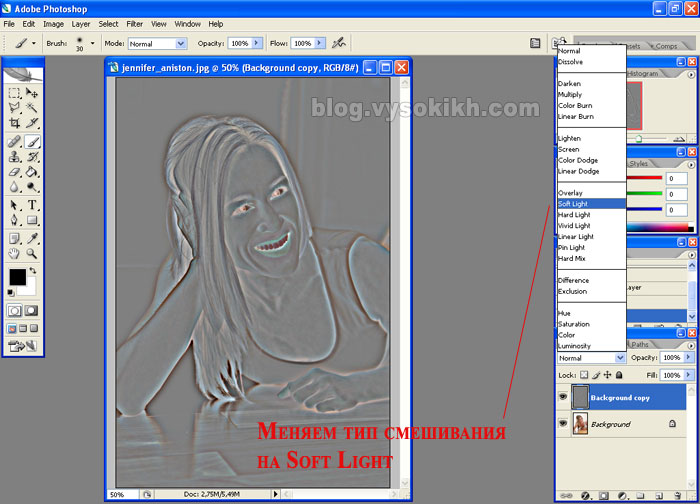The width and height of the screenshot is (700, 504).
Task: Choose Soft Light blend mode
Action: [x=592, y=204]
